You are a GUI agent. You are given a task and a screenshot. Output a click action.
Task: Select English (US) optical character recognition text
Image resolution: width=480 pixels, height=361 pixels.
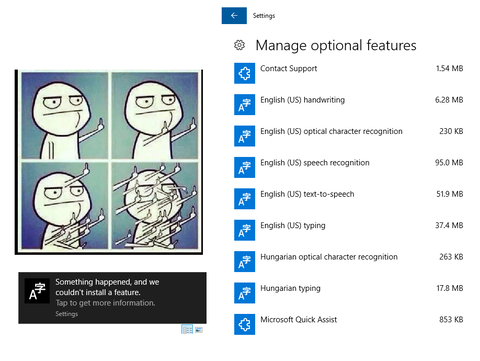pyautogui.click(x=331, y=131)
